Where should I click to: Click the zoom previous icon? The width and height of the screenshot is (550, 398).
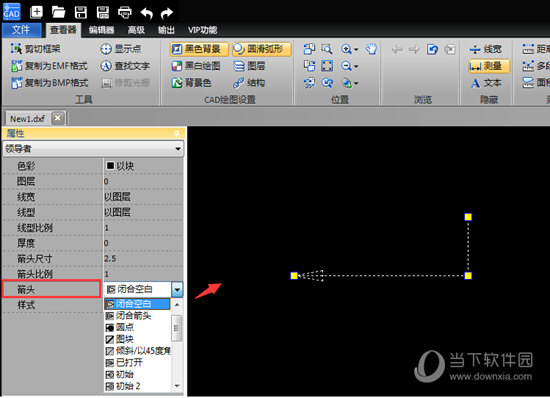click(327, 83)
